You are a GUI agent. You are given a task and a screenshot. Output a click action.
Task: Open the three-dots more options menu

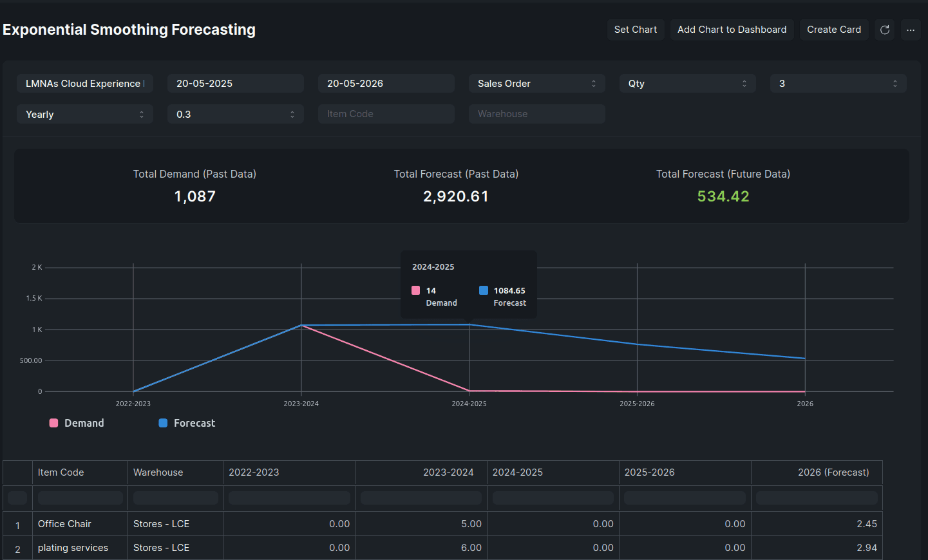[x=911, y=30]
